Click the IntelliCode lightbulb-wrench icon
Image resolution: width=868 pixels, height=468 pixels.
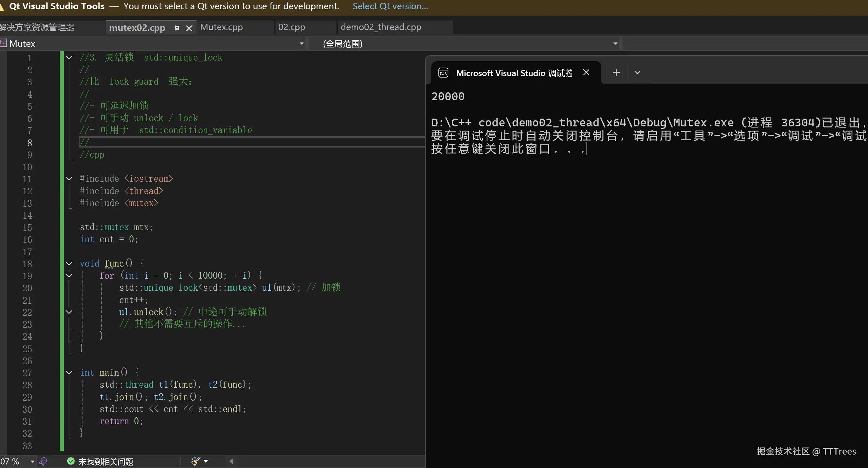[x=43, y=461]
